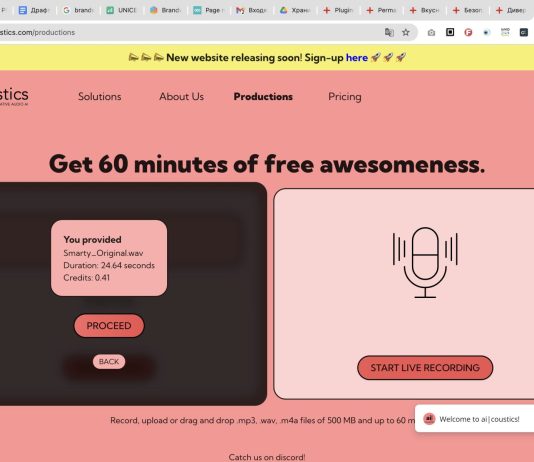The height and width of the screenshot is (462, 534).
Task: Select the Productions nav item
Action: (263, 97)
